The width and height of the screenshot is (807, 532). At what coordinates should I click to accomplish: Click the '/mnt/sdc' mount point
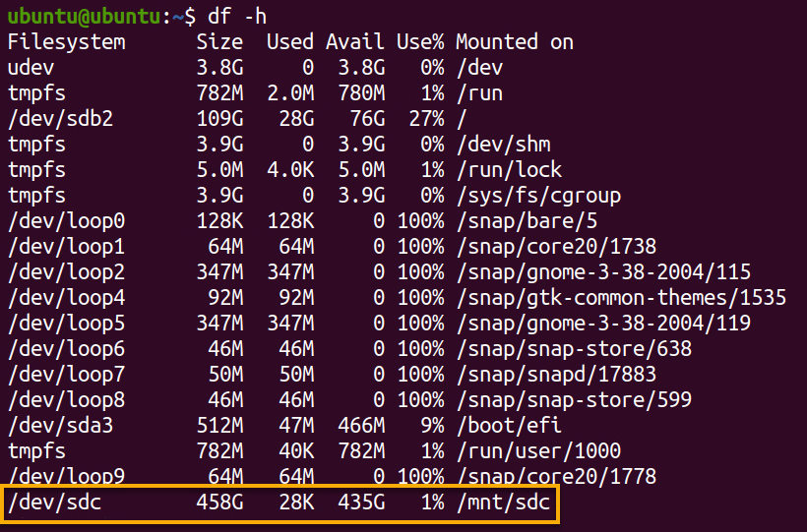pyautogui.click(x=503, y=502)
